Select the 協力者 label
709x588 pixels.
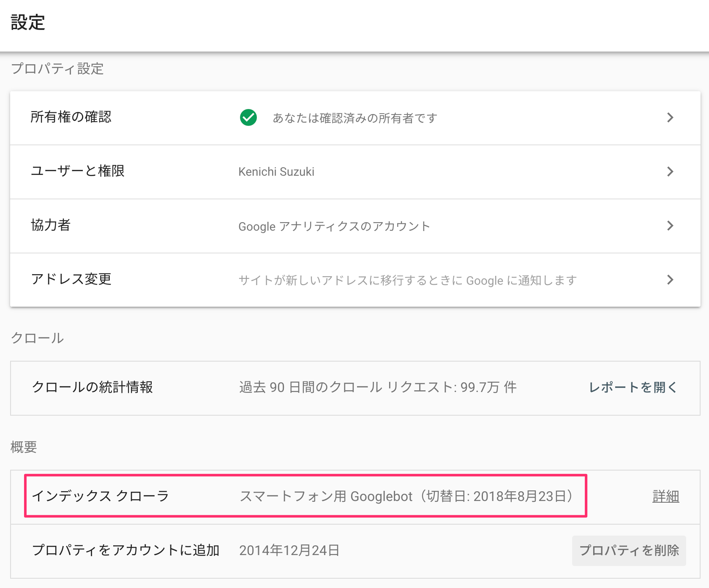(x=51, y=225)
